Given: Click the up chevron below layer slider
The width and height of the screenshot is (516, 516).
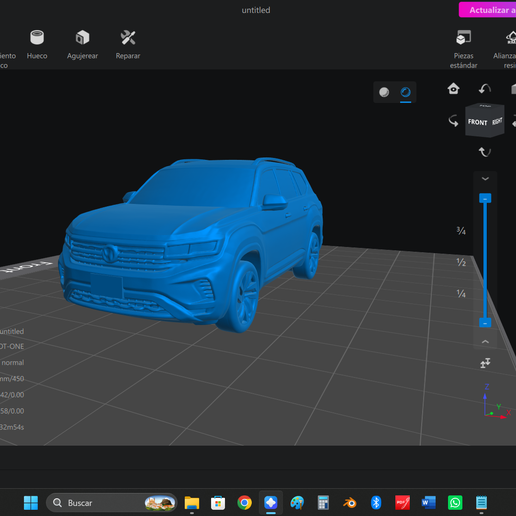Looking at the screenshot, I should (485, 342).
